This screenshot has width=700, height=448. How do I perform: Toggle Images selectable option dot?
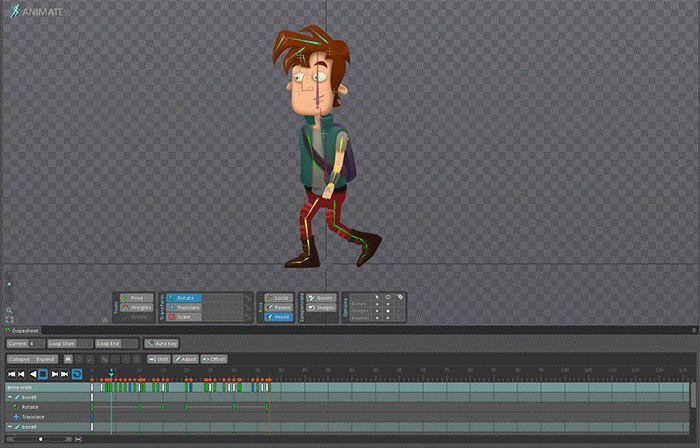point(377,311)
